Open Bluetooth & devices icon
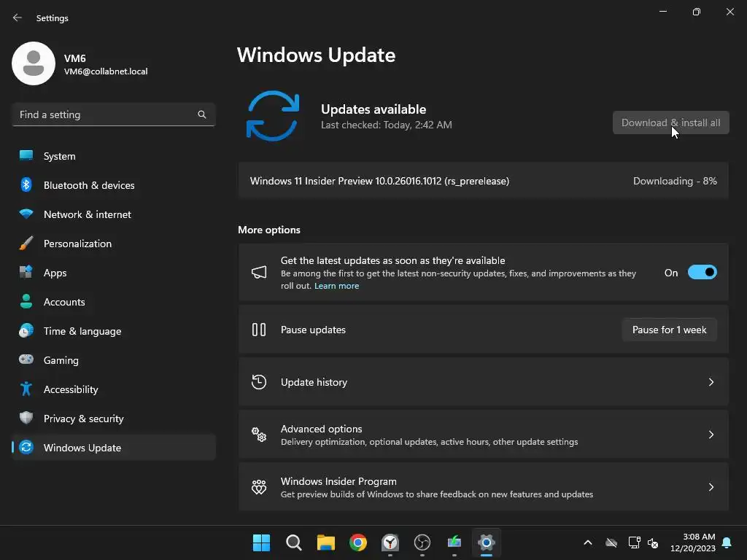 click(x=26, y=184)
